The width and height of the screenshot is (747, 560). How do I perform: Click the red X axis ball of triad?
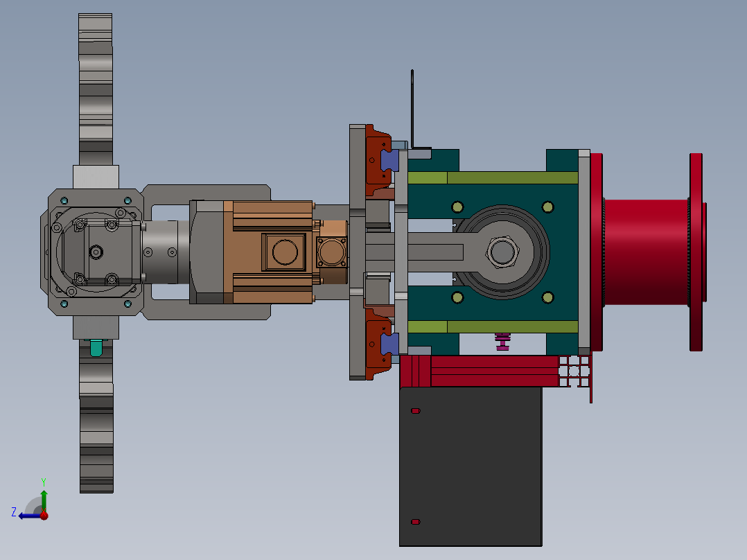point(44,515)
